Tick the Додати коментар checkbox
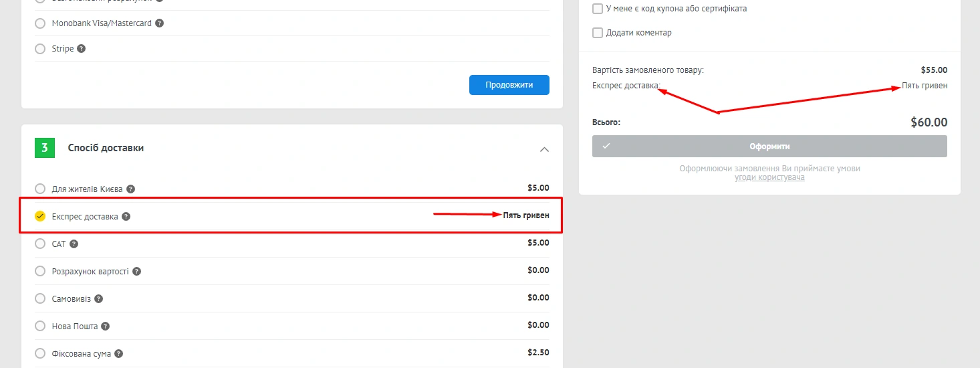 [598, 33]
